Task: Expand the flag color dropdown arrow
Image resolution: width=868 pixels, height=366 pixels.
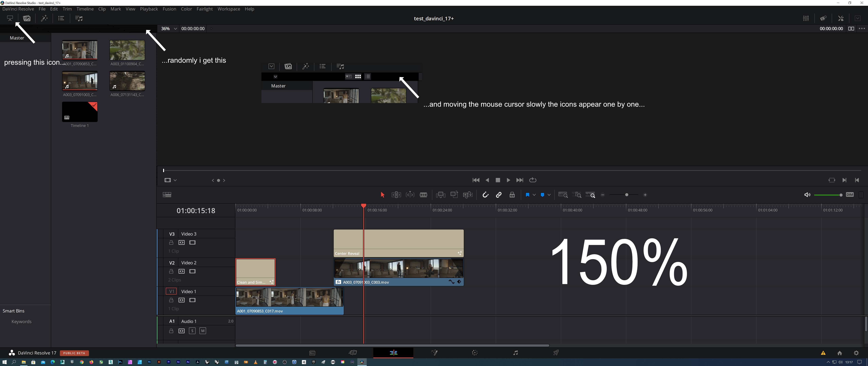Action: [x=534, y=195]
